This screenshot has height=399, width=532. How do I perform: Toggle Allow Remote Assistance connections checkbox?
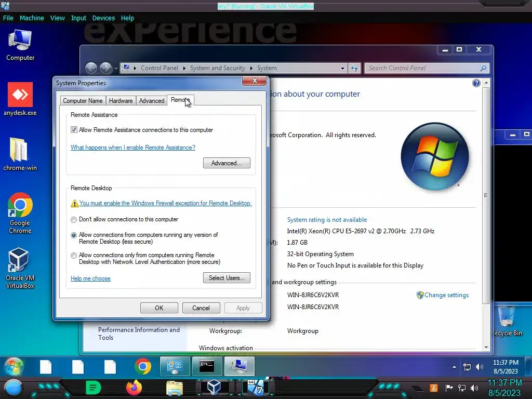click(74, 129)
